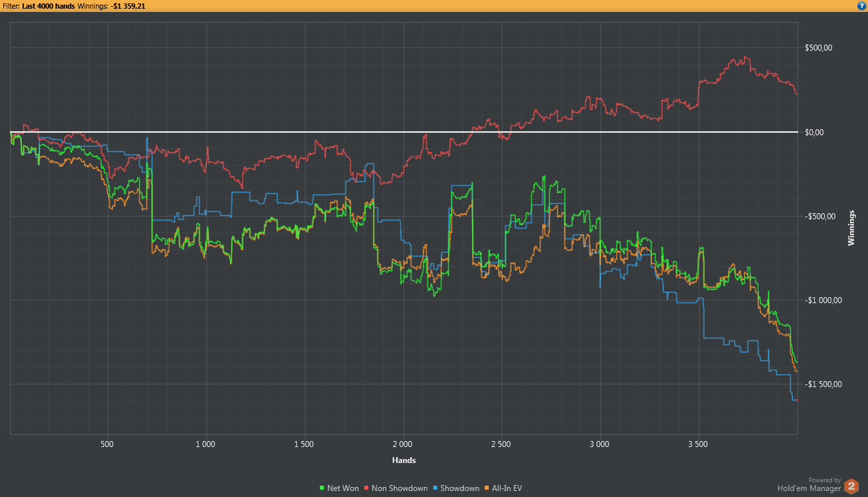Click the Hands x-axis title

pos(404,460)
